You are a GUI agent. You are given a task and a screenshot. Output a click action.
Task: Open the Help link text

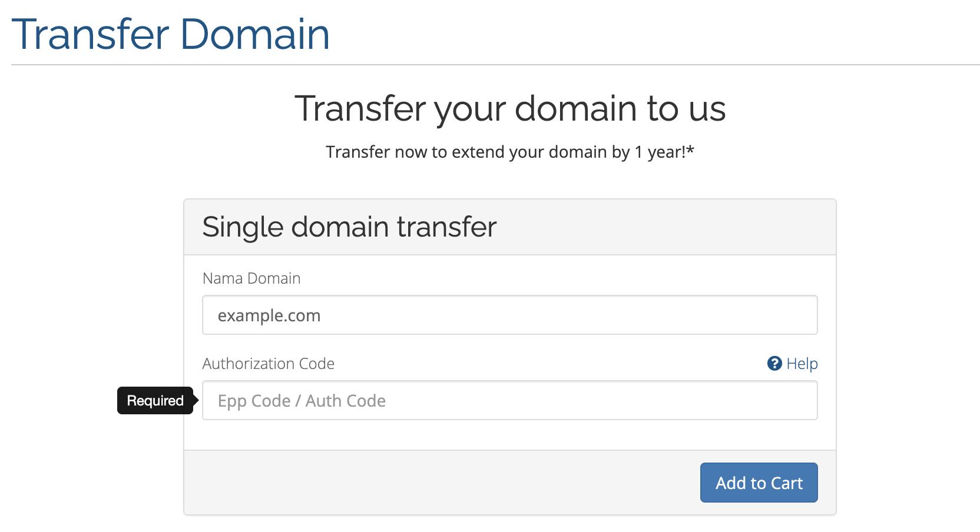pyautogui.click(x=802, y=364)
